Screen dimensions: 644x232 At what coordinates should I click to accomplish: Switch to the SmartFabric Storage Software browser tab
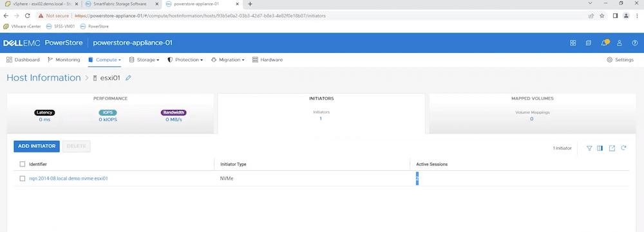click(x=120, y=4)
